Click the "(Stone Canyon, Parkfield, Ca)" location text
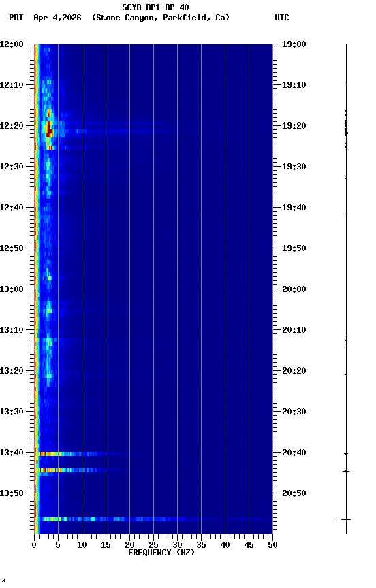 [x=161, y=18]
